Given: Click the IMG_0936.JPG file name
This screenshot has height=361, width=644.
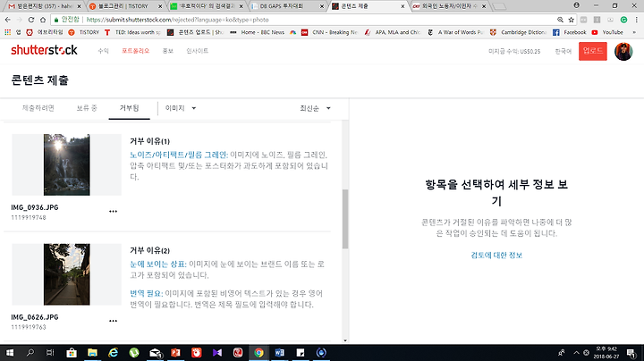Looking at the screenshot, I should point(35,207).
